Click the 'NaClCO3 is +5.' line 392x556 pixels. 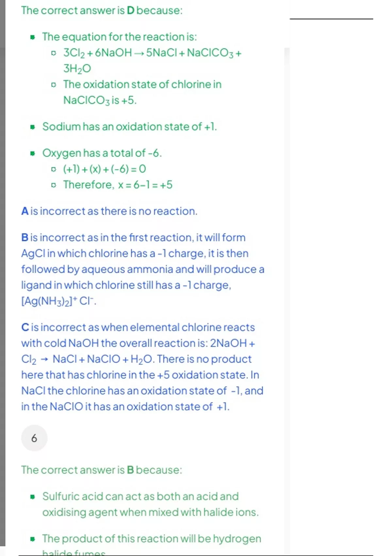tap(100, 100)
